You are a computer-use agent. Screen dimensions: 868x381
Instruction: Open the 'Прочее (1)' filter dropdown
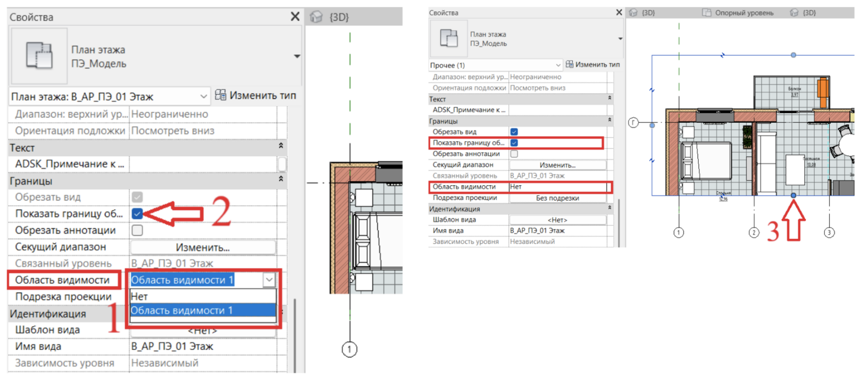point(495,65)
